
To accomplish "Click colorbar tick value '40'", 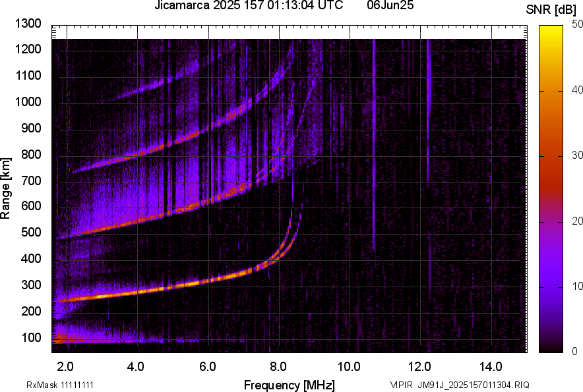I will (577, 90).
